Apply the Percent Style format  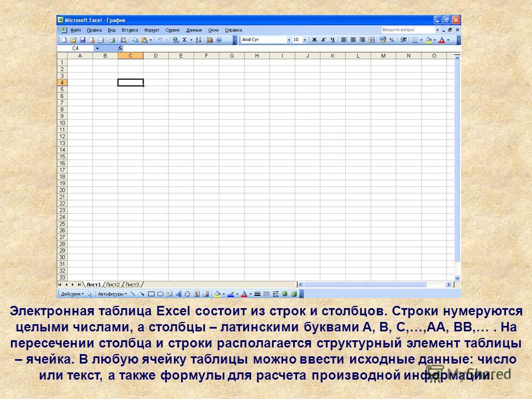pyautogui.click(x=392, y=40)
